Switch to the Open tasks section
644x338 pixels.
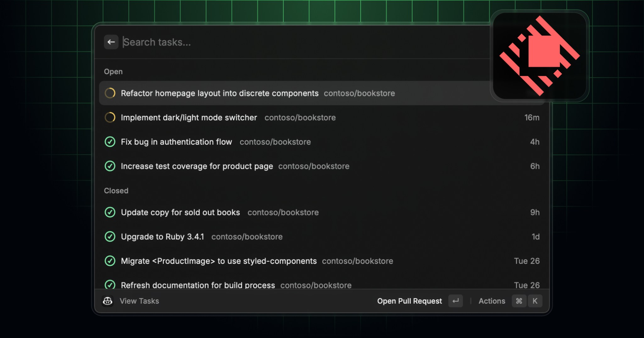pyautogui.click(x=113, y=71)
